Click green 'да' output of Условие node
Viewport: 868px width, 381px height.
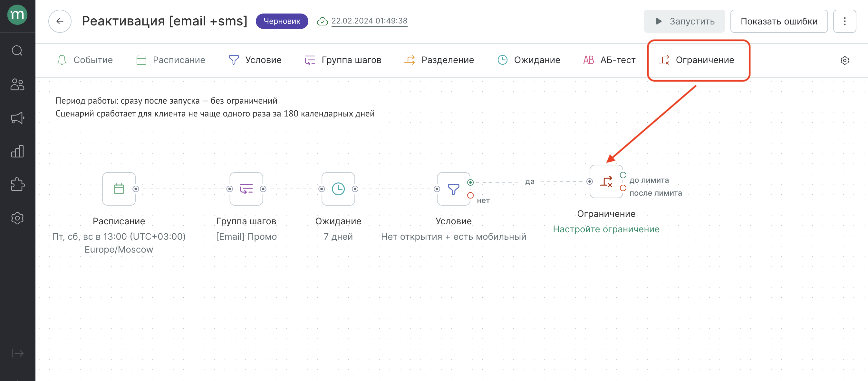pos(470,182)
